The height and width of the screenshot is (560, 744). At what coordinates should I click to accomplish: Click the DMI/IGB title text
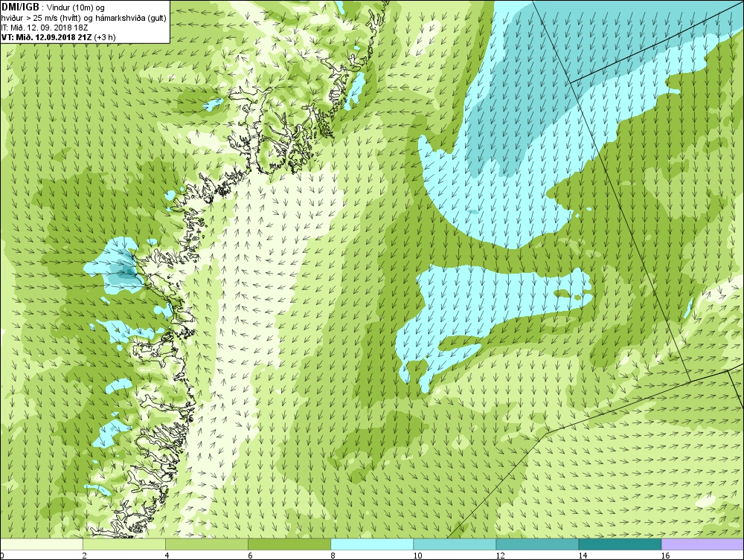(20, 7)
